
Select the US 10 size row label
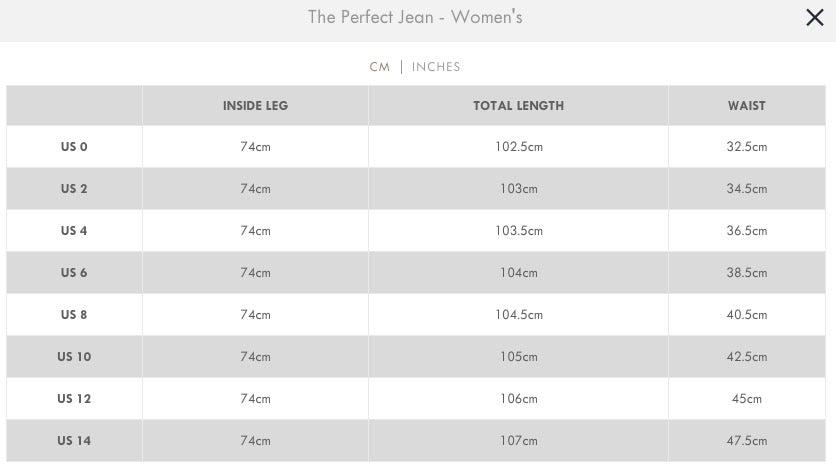coord(74,357)
